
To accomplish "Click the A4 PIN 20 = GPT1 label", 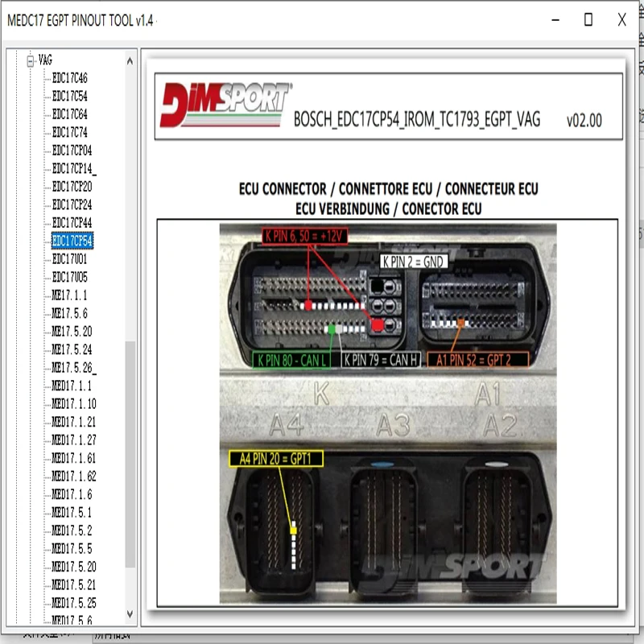I will click(276, 459).
